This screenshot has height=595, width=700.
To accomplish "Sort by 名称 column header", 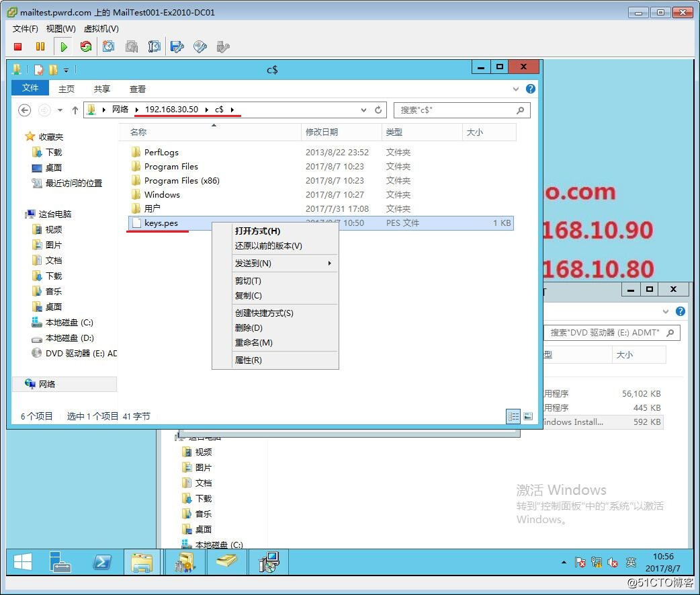I will pyautogui.click(x=210, y=132).
